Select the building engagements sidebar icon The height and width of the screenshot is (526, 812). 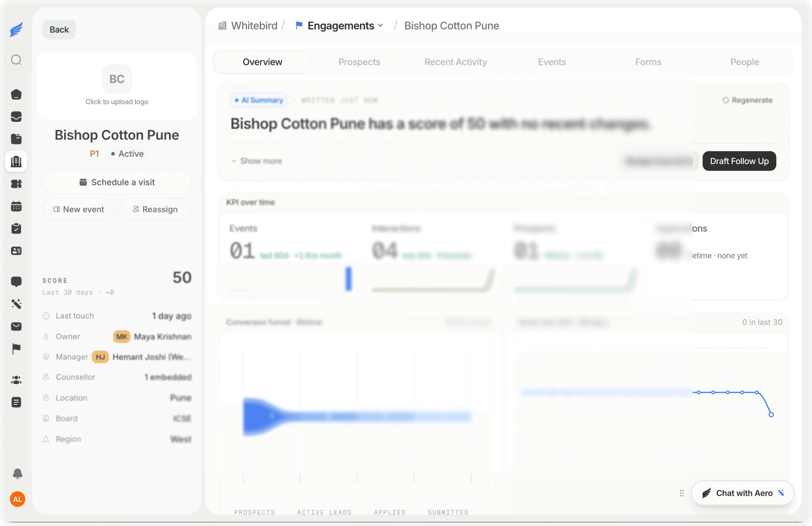(16, 161)
